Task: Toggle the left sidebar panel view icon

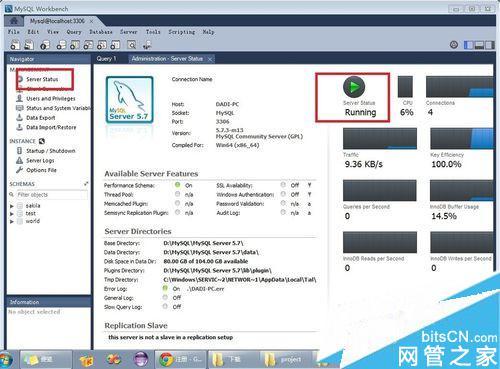Action: coord(468,45)
